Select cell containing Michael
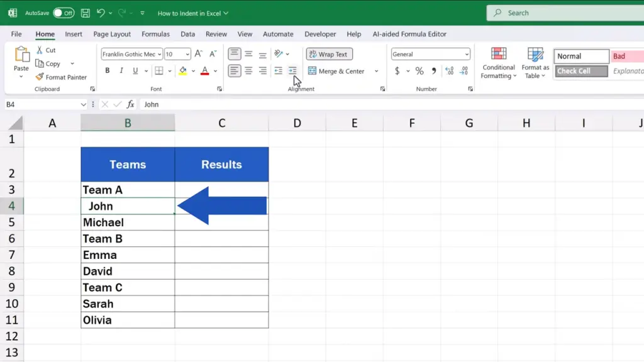The width and height of the screenshot is (644, 362). 128,222
